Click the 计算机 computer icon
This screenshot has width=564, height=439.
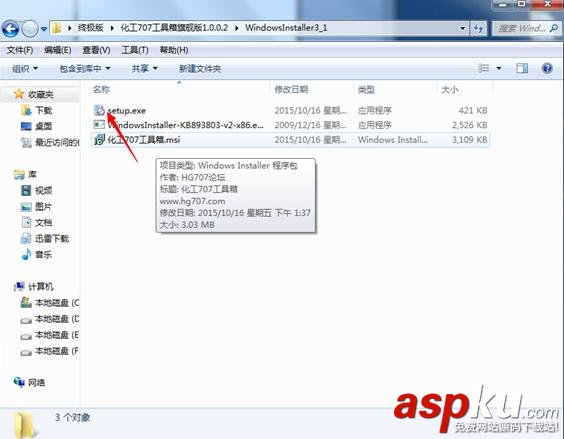pos(19,286)
